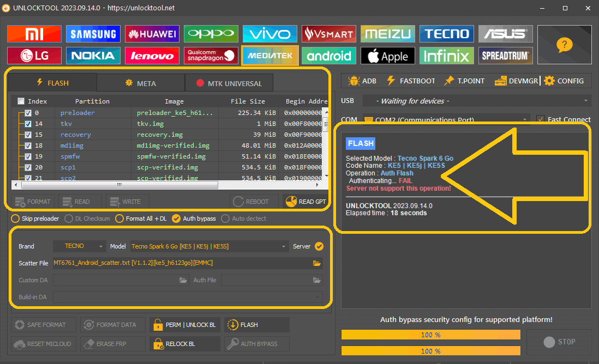Browse for Auth File folder icon
This screenshot has width=599, height=364.
317,280
